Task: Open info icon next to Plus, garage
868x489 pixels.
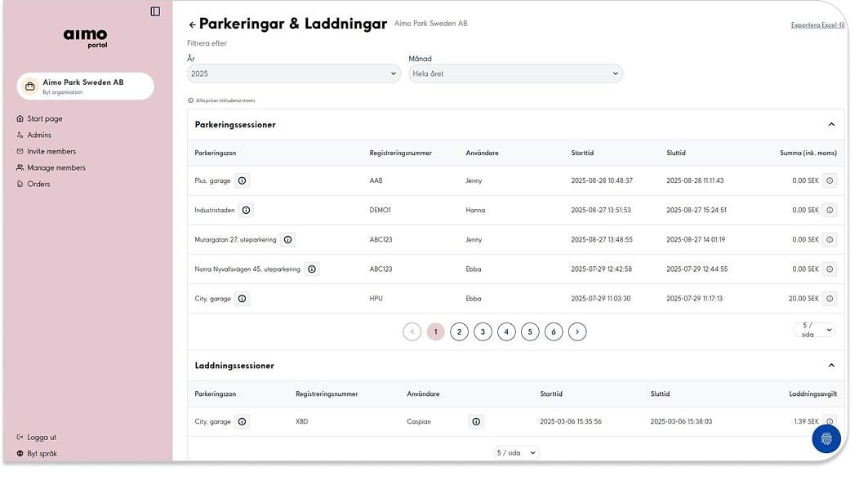Action: pos(242,180)
